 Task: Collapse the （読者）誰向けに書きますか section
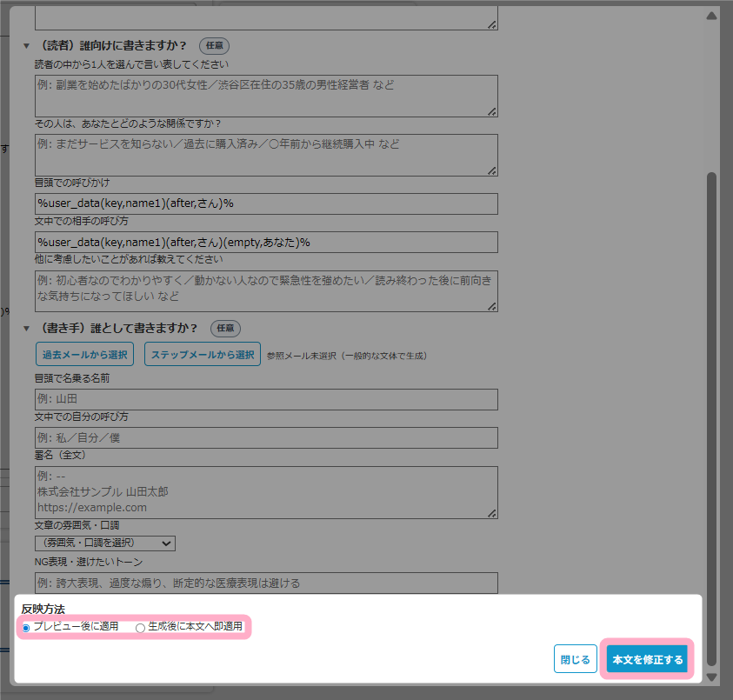pos(25,45)
